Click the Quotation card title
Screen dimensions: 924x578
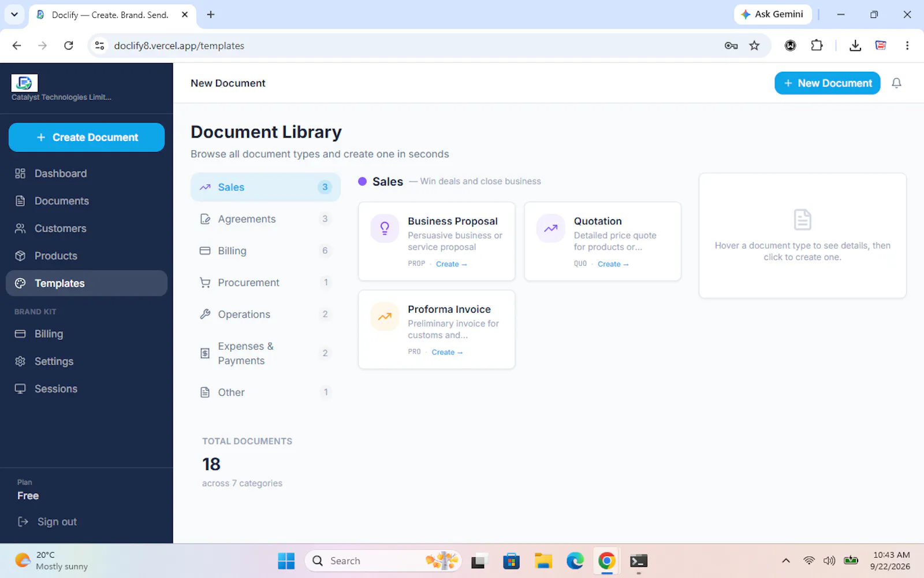[598, 221]
